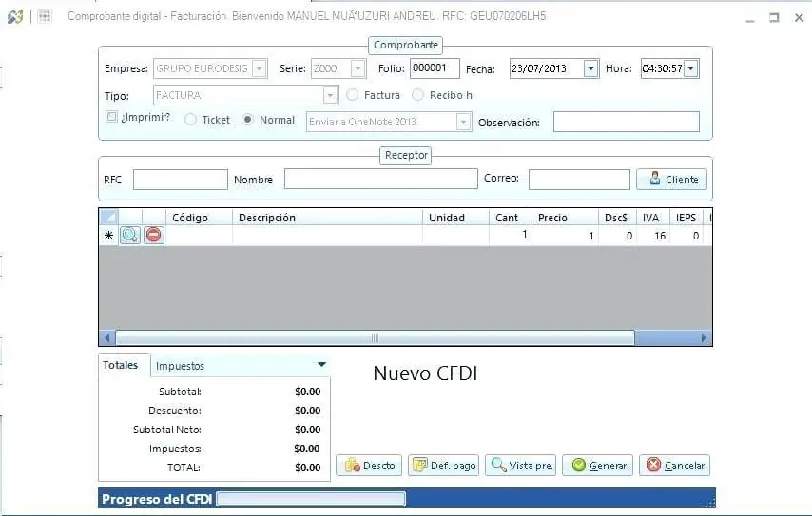Screen dimensions: 812x516
Task: Click the Correo input field
Action: [579, 180]
